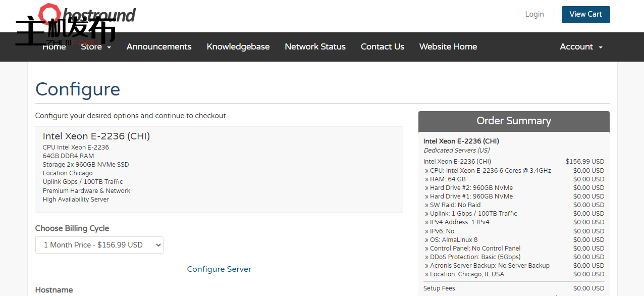
Task: Check the Network Status page
Action: point(315,46)
